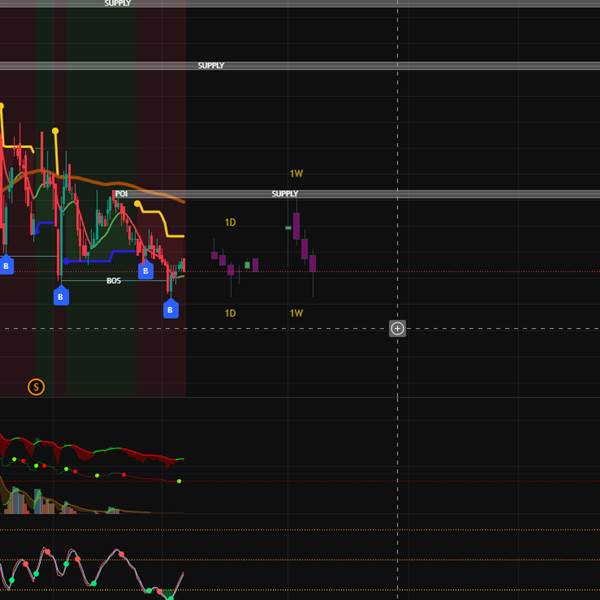Screen dimensions: 600x600
Task: Click the tallest purple candle in the 1W preview
Action: pos(296,226)
